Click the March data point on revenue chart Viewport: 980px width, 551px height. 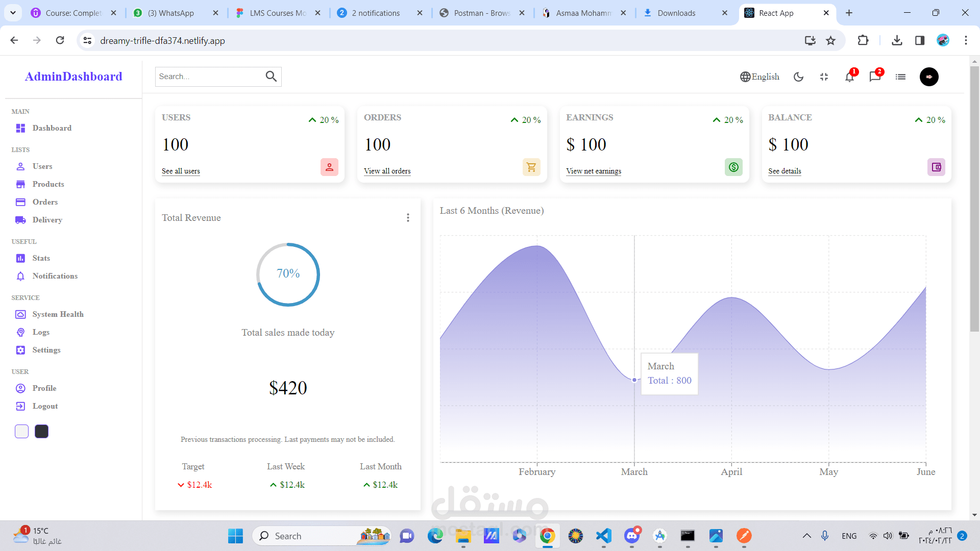(634, 380)
